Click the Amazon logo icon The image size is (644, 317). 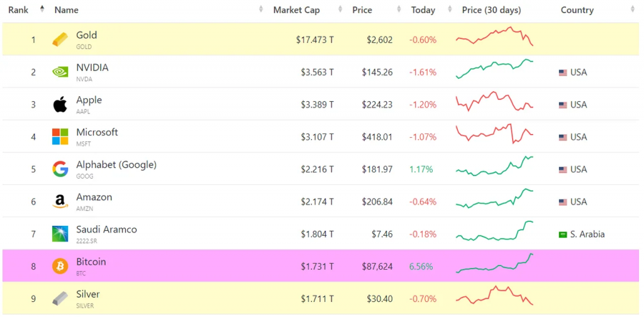click(60, 201)
